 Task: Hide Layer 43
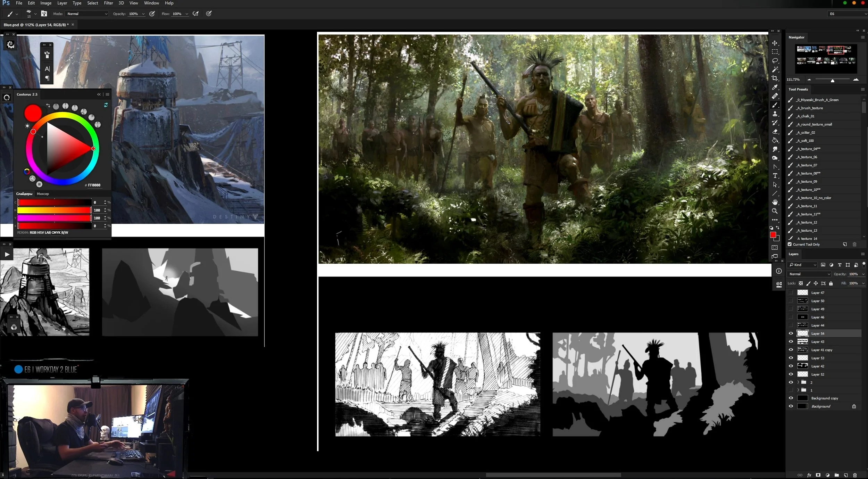pos(791,341)
